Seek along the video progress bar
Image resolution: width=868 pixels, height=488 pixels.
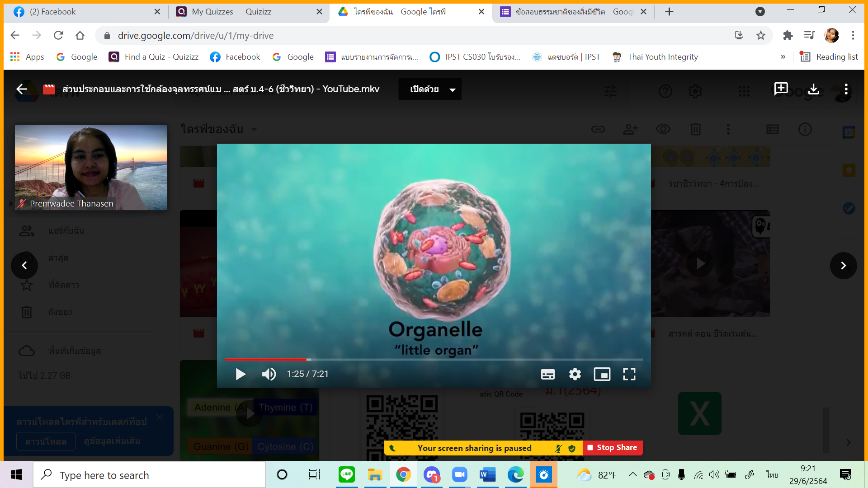coord(434,360)
